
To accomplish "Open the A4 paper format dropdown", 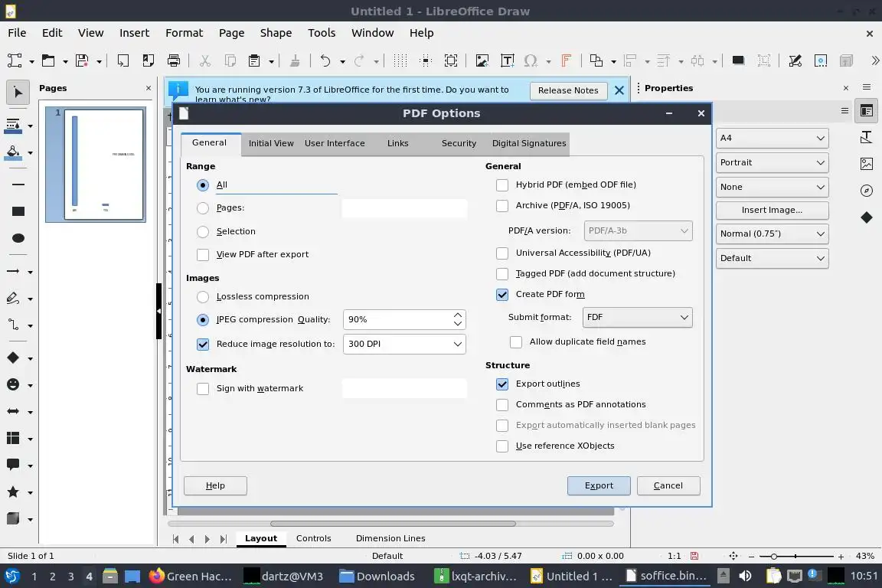I will tap(773, 138).
